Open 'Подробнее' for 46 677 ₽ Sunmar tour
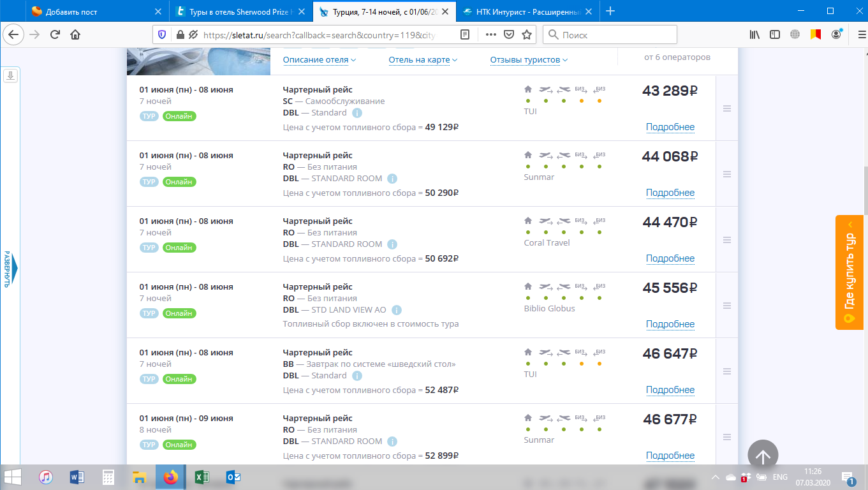 [670, 456]
